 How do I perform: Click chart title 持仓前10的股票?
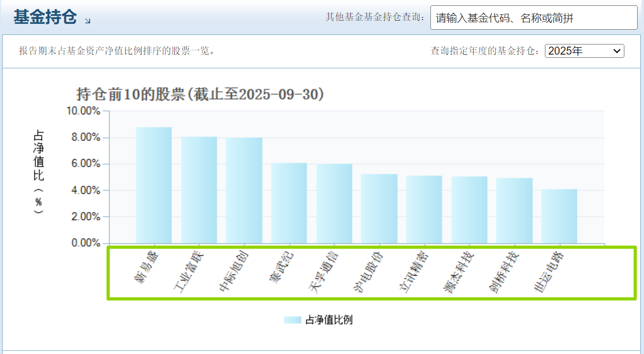[200, 95]
